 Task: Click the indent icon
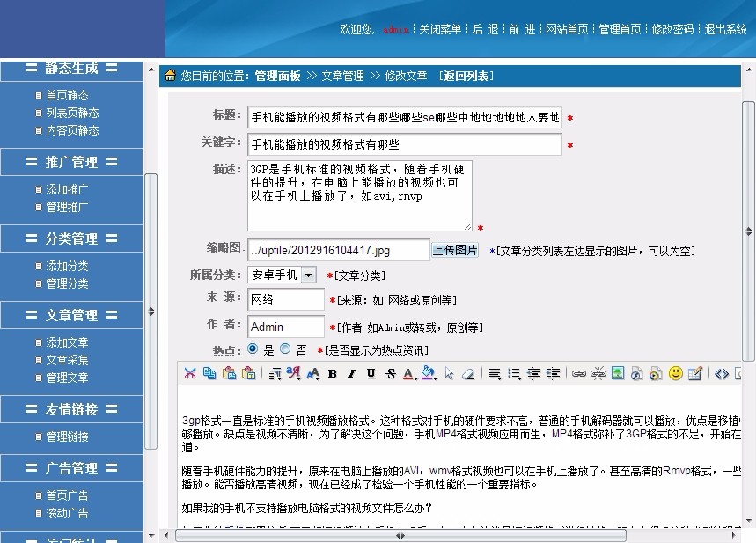click(553, 374)
